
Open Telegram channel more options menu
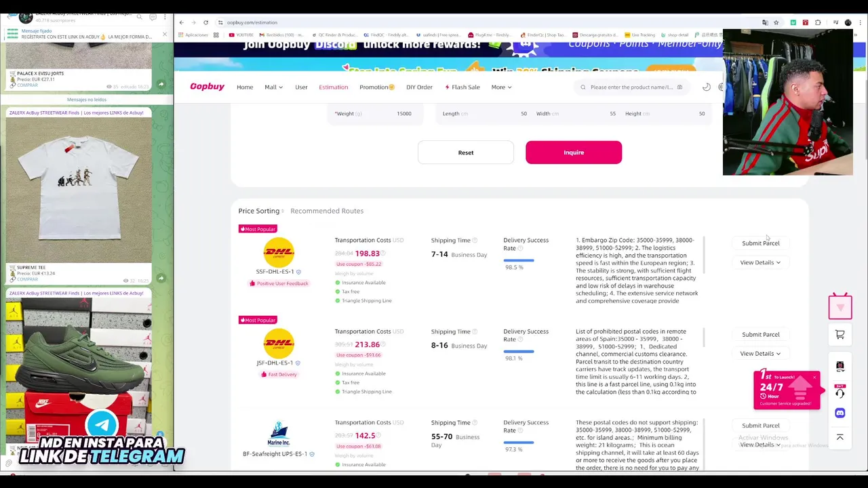[x=164, y=17]
